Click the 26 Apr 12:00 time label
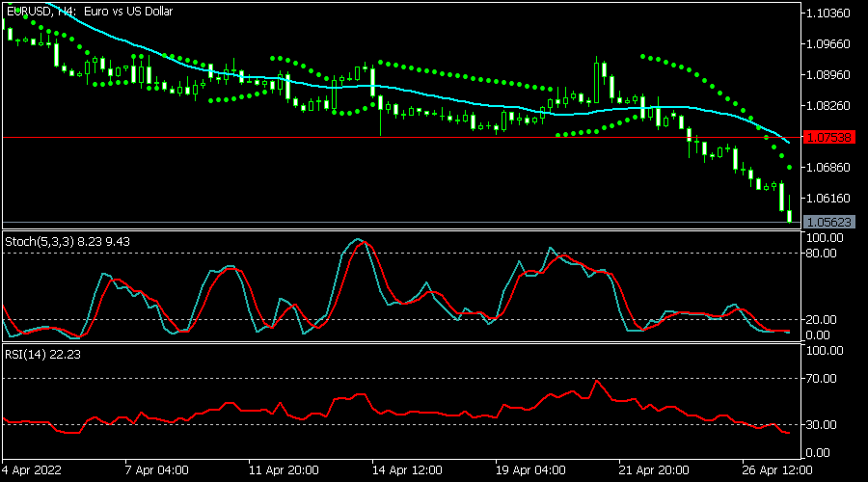This screenshot has width=868, height=482. click(x=777, y=470)
